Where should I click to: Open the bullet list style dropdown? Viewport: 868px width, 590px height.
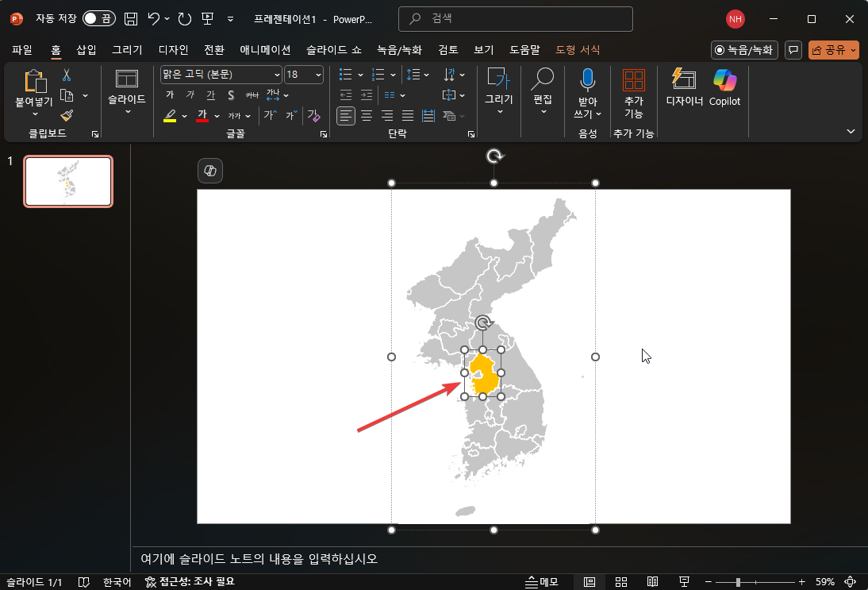359,74
